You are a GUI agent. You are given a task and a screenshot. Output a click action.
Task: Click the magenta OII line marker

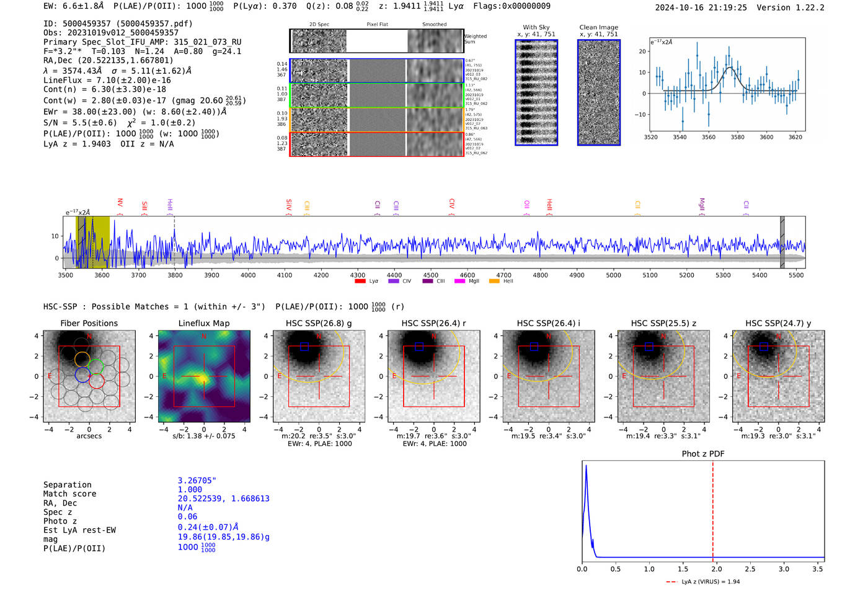527,205
